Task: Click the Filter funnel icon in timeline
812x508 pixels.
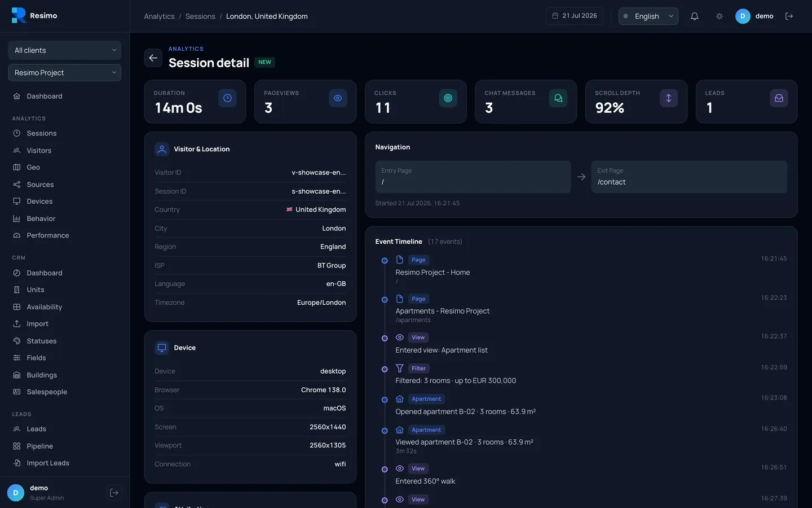Action: tap(400, 368)
